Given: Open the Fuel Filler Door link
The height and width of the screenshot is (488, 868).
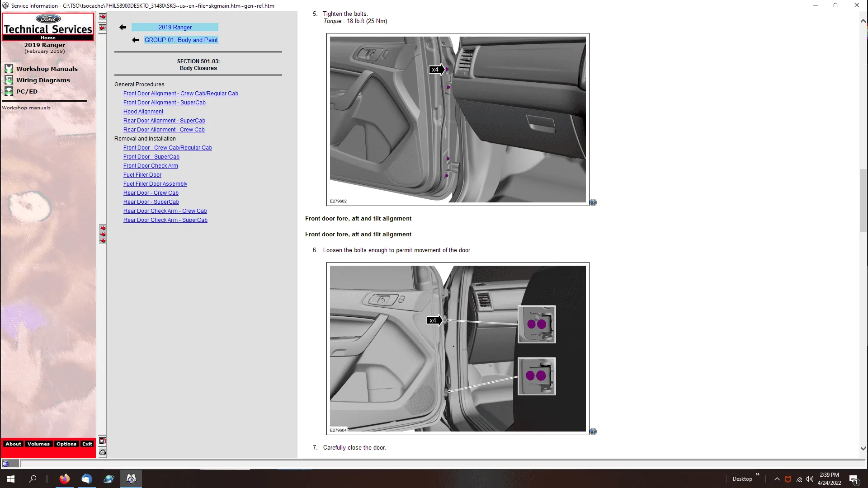Looking at the screenshot, I should click(x=142, y=175).
